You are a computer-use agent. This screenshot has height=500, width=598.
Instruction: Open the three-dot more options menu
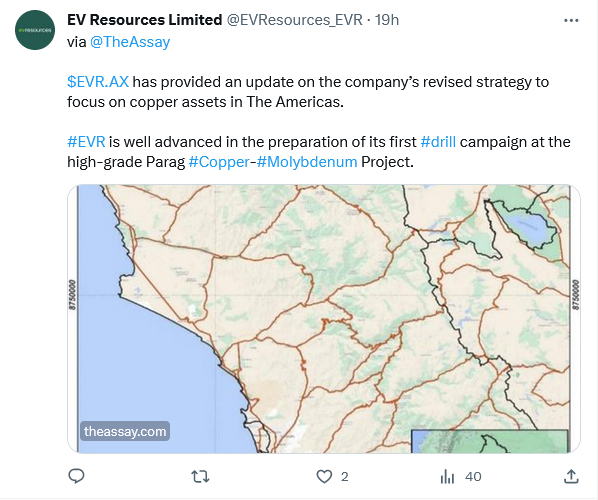pyautogui.click(x=571, y=20)
